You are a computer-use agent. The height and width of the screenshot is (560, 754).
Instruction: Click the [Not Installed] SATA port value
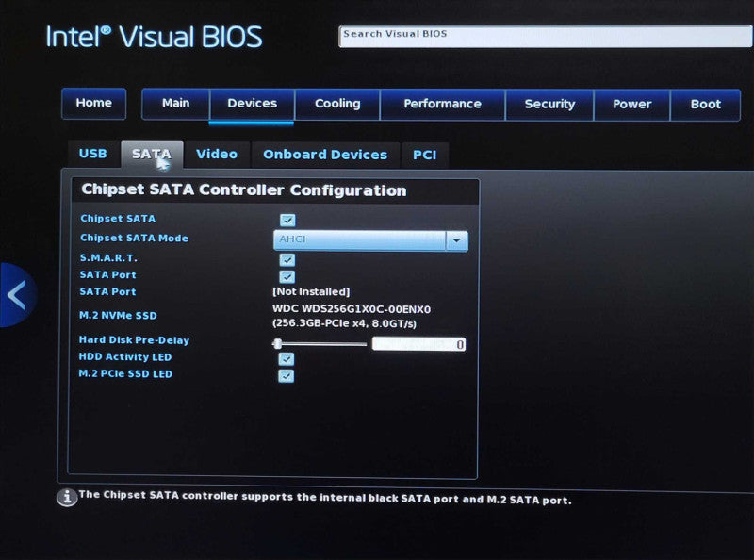click(311, 291)
